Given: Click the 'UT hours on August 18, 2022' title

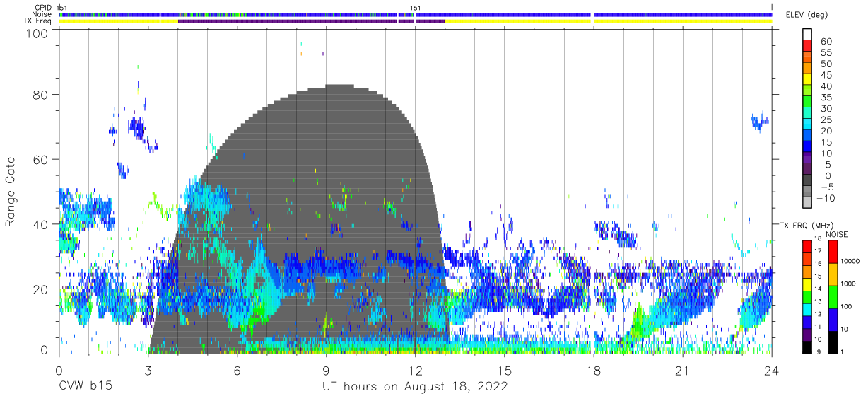Looking at the screenshot, I should pos(416,386).
